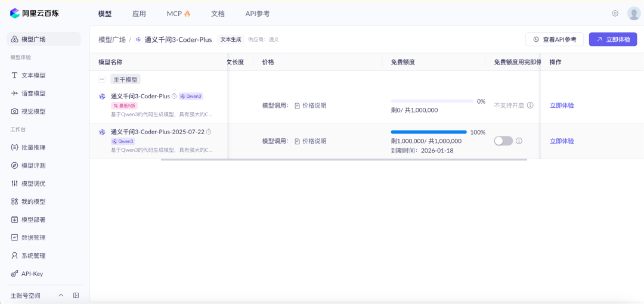Click the 阿里云百炼 logo
The image size is (644, 304).
pyautogui.click(x=35, y=13)
